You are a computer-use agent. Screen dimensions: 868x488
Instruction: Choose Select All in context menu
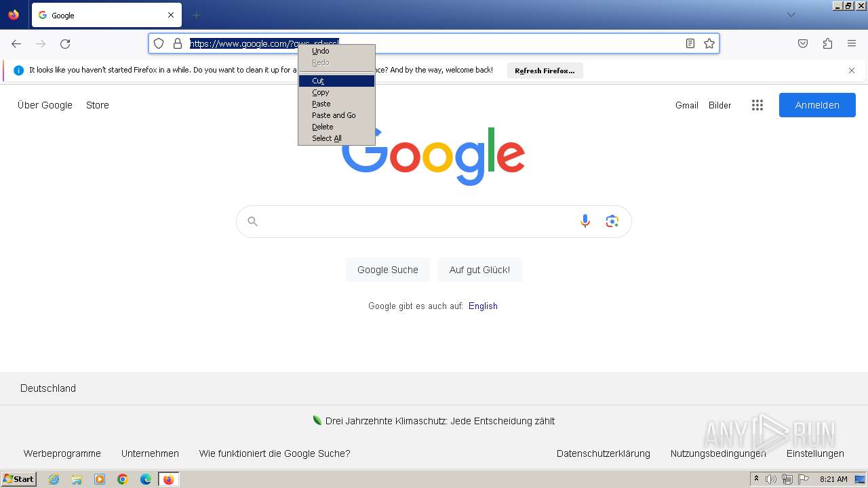[336, 138]
